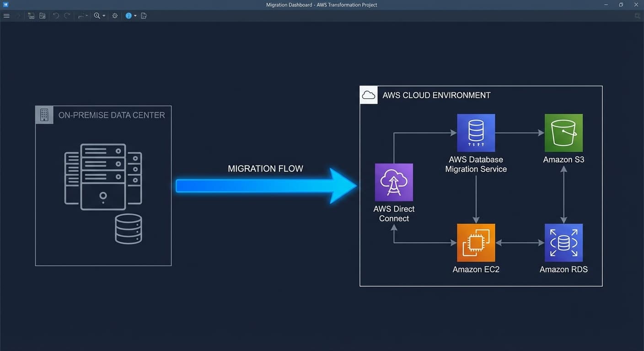Click the export document toolbar icon
This screenshot has height=351, width=644.
pos(144,16)
